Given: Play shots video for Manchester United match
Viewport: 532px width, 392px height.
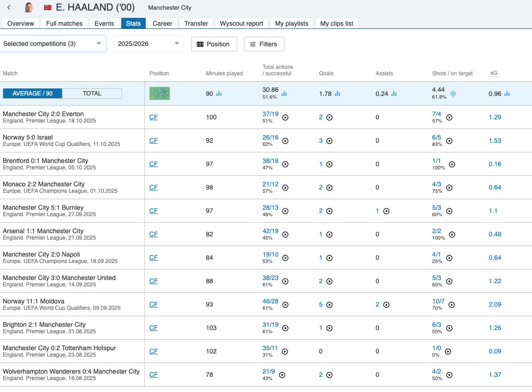Looking at the screenshot, I should (449, 281).
